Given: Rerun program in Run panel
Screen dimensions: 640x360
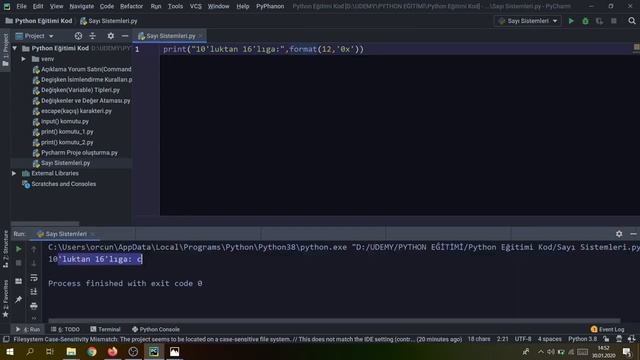Looking at the screenshot, I should [x=19, y=249].
